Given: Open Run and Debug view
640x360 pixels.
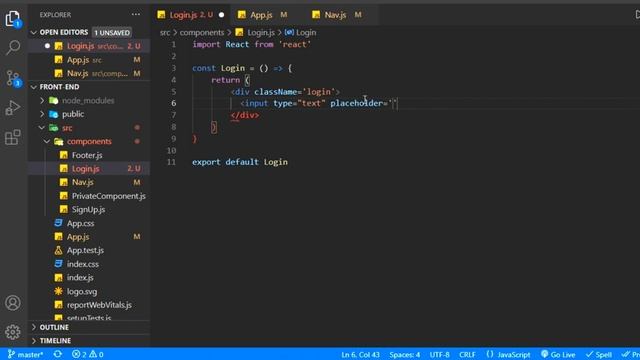Looking at the screenshot, I should click(13, 108).
